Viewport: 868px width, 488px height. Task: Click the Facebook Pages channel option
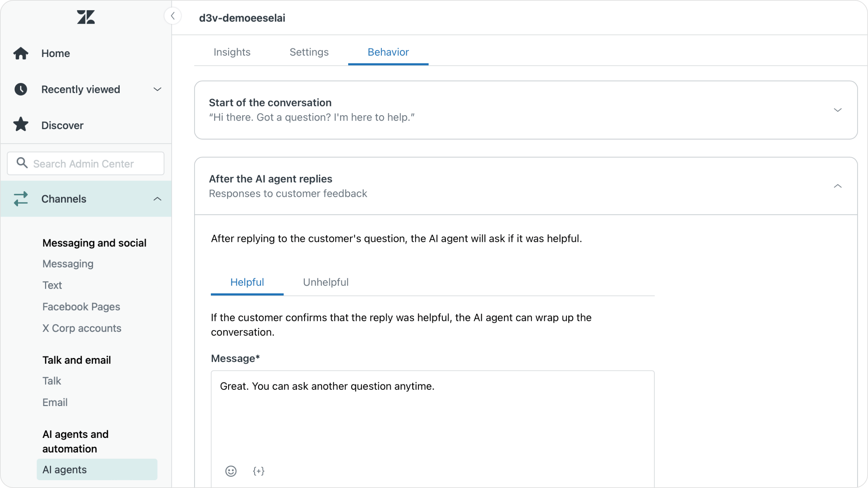tap(81, 306)
